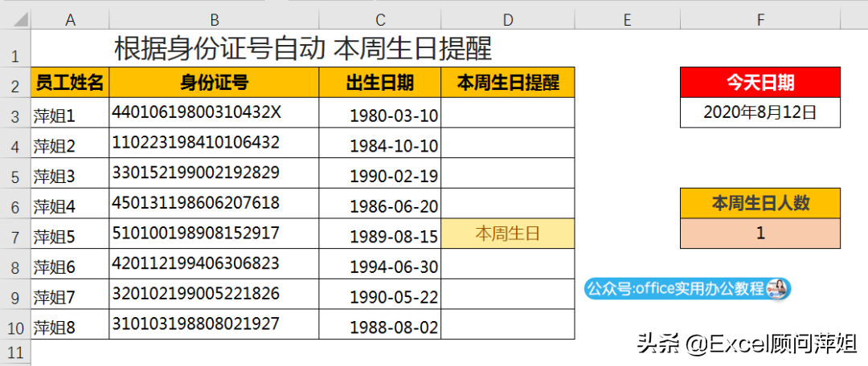
Task: Select column A header
Action: pos(70,20)
